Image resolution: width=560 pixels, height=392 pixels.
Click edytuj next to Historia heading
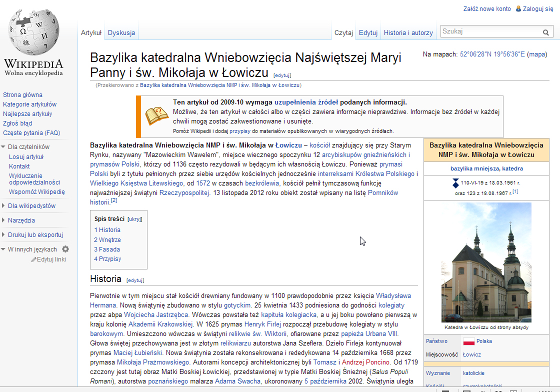point(135,280)
